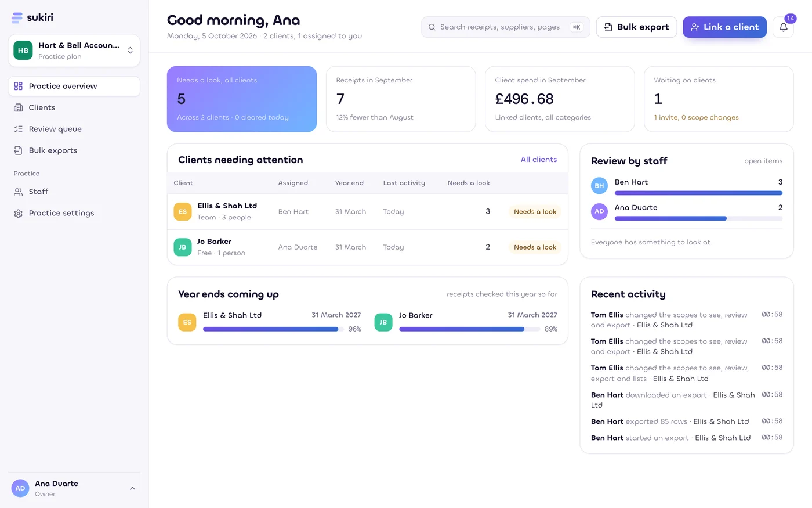Focus the search receipts, suppliers field
This screenshot has width=812, height=508.
click(x=505, y=27)
